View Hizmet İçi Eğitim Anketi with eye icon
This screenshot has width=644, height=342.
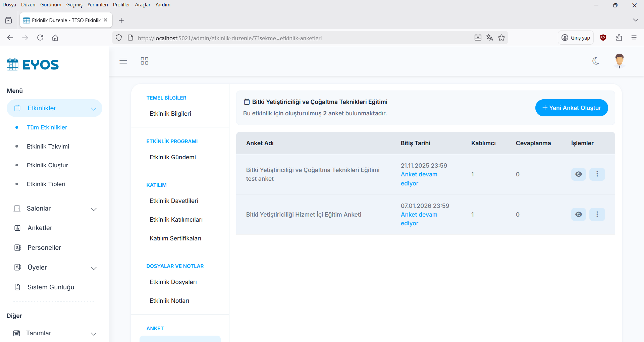579,214
